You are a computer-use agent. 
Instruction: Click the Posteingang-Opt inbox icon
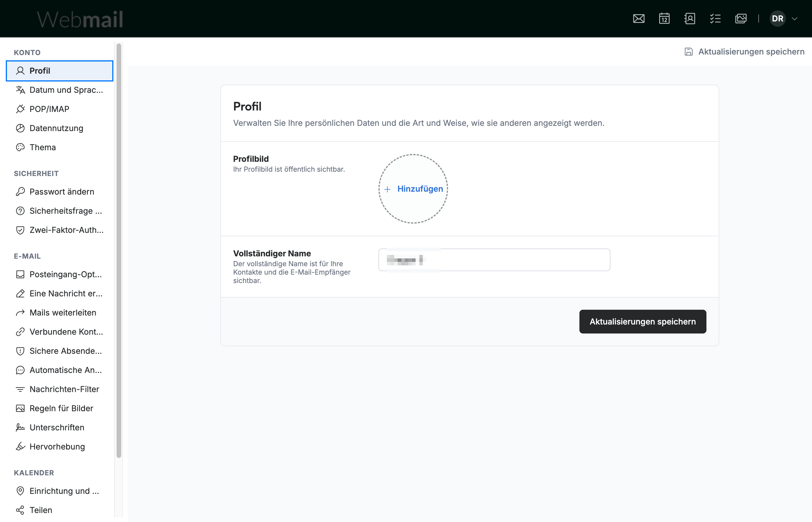pos(20,274)
